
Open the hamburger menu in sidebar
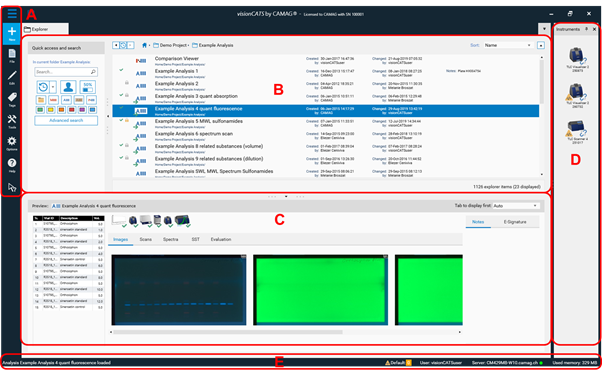click(12, 14)
